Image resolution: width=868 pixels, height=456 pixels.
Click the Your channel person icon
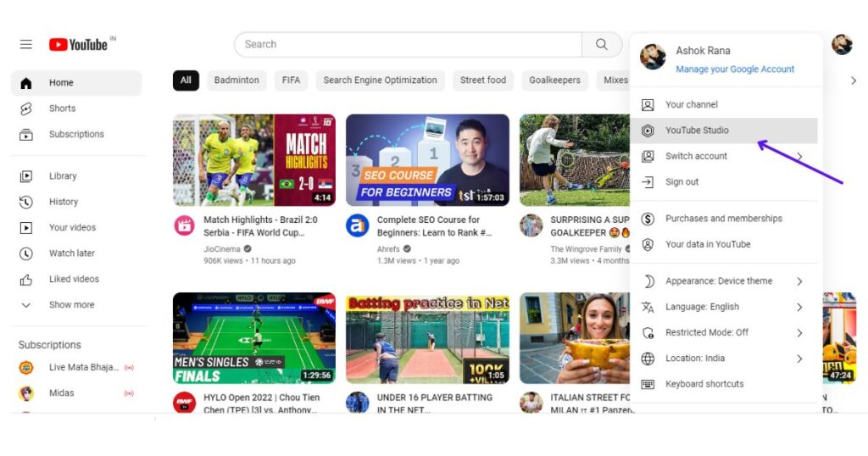(x=648, y=104)
